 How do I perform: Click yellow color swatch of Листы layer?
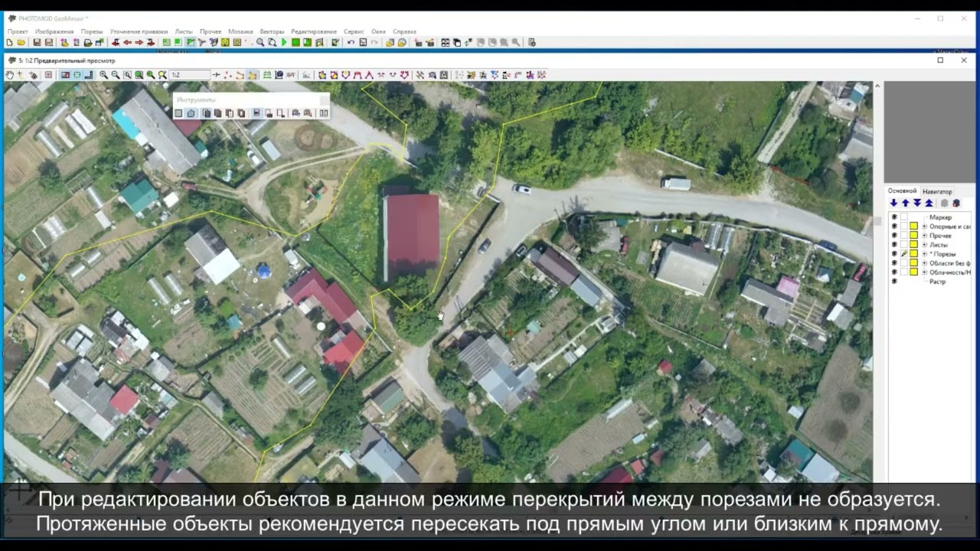(913, 245)
